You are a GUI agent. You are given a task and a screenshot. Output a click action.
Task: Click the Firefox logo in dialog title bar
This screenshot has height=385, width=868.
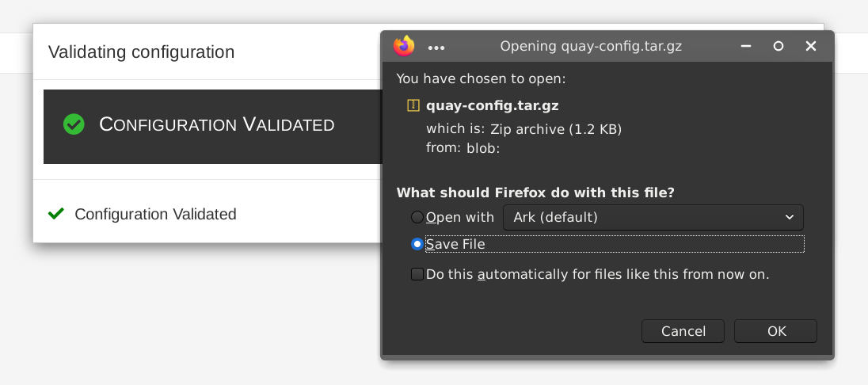[x=404, y=46]
